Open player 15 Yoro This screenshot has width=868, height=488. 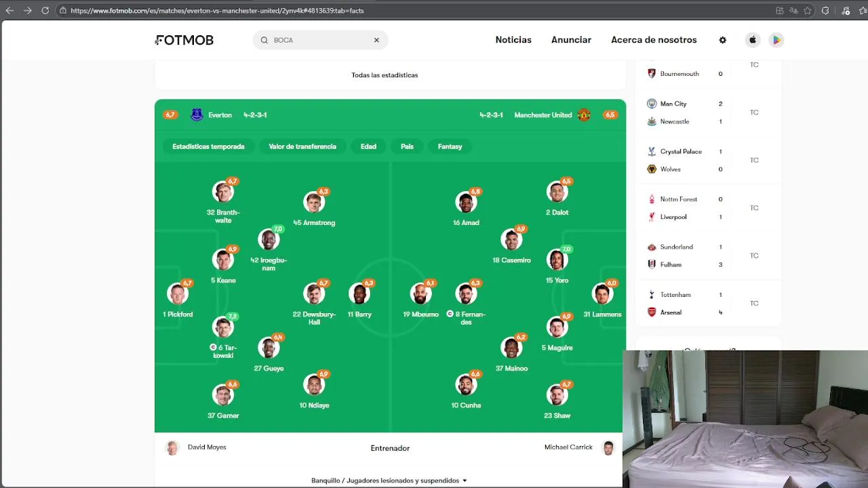[x=557, y=265]
